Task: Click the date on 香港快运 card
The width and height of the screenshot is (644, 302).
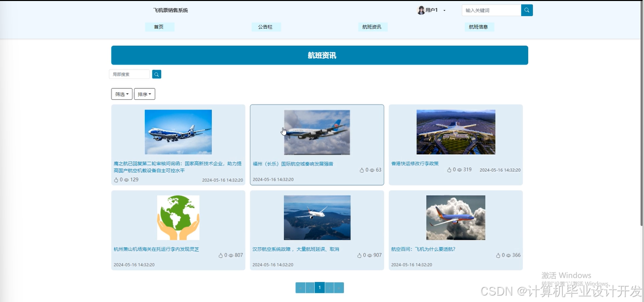Action: (500, 170)
